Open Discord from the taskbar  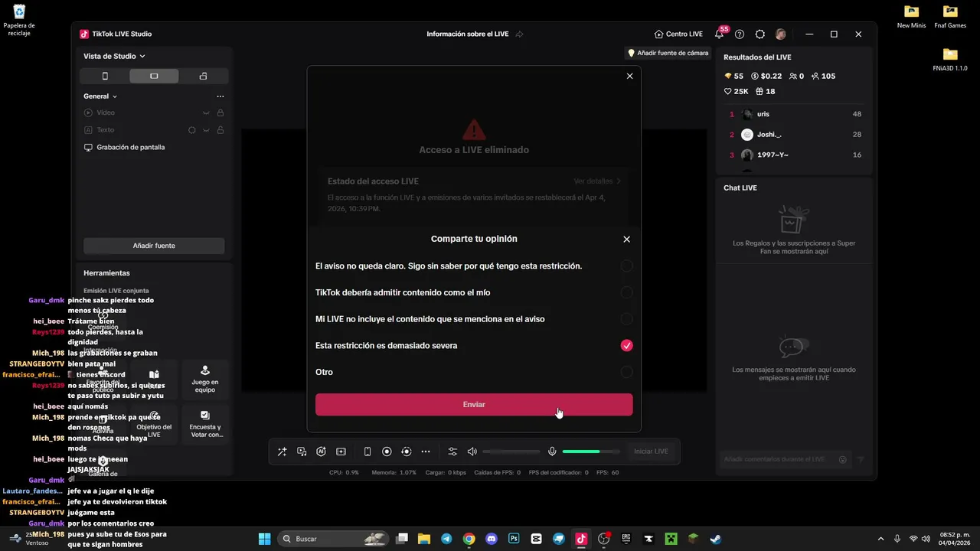pos(492,539)
